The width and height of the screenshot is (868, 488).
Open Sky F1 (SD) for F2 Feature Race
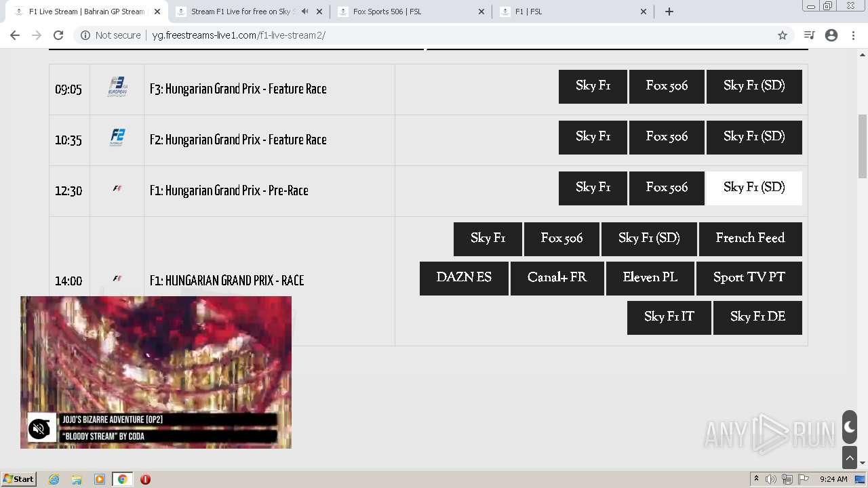[x=754, y=138]
